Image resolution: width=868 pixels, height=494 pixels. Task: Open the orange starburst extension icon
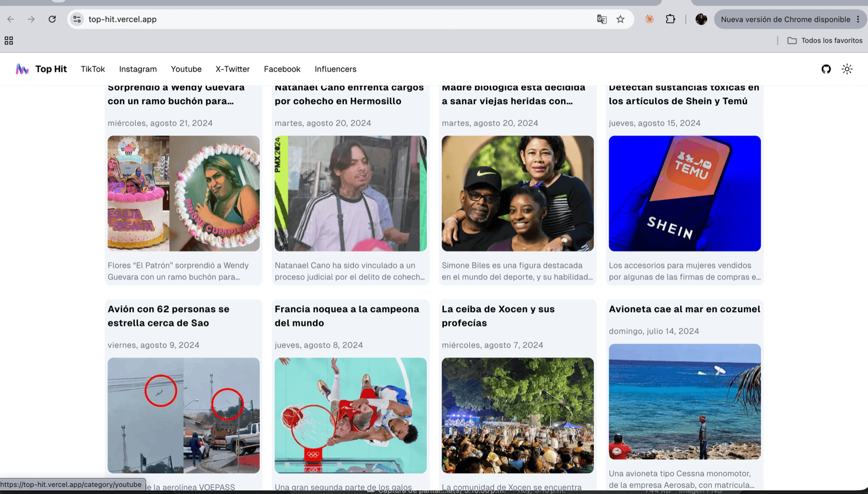[x=649, y=19]
